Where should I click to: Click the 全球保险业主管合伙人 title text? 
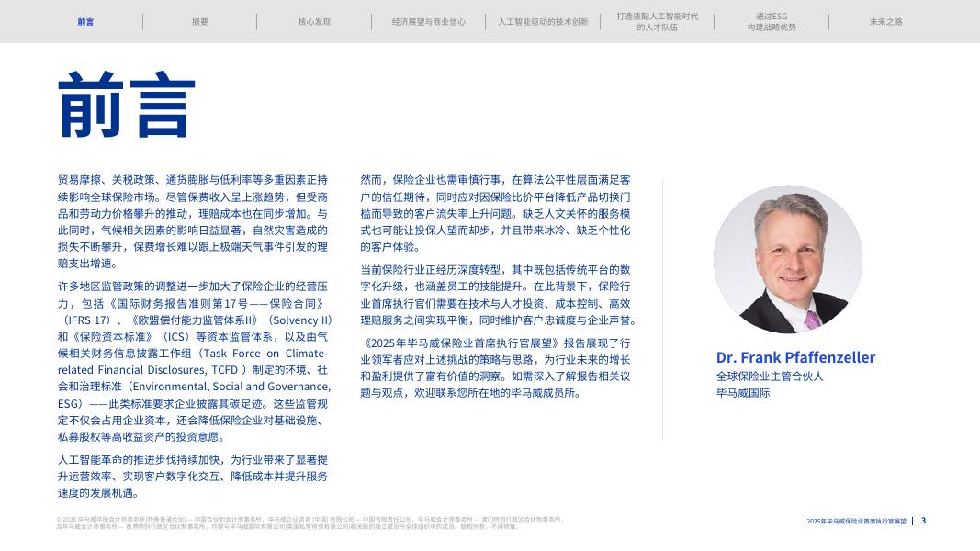point(770,377)
